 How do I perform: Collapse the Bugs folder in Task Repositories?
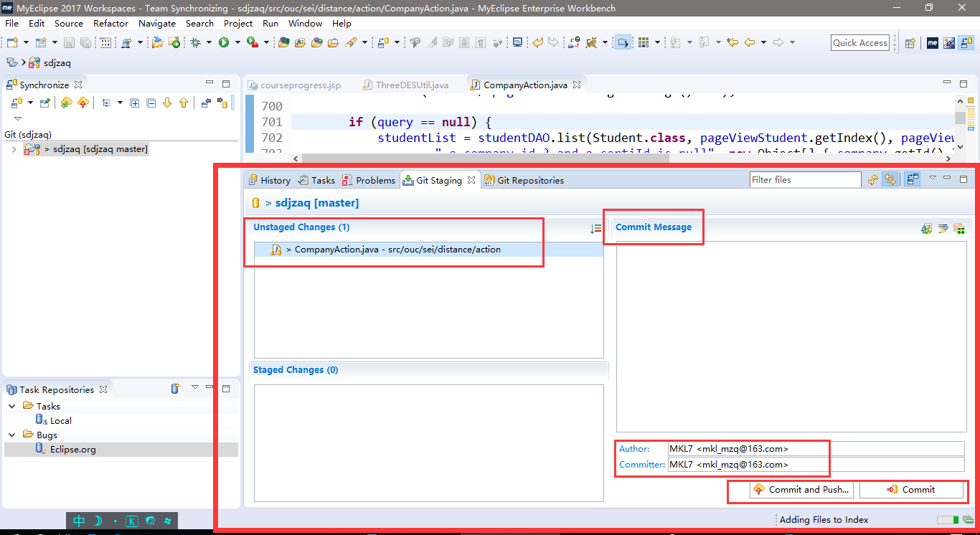pyautogui.click(x=12, y=435)
